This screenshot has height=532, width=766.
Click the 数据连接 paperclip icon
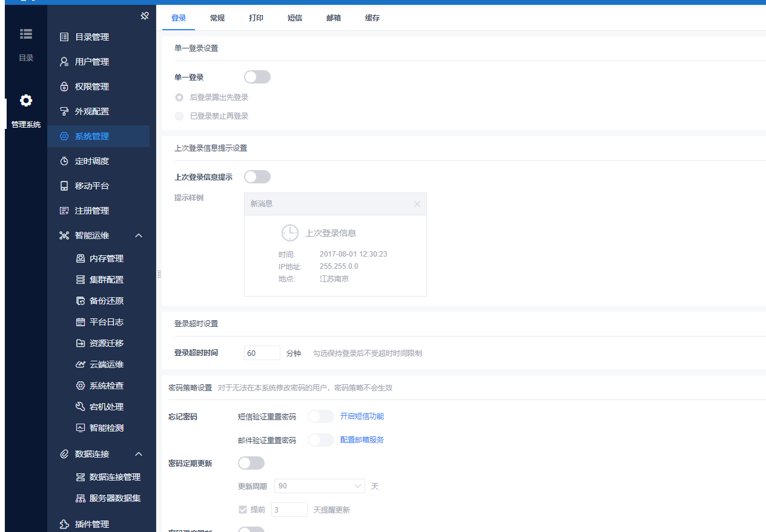(64, 454)
